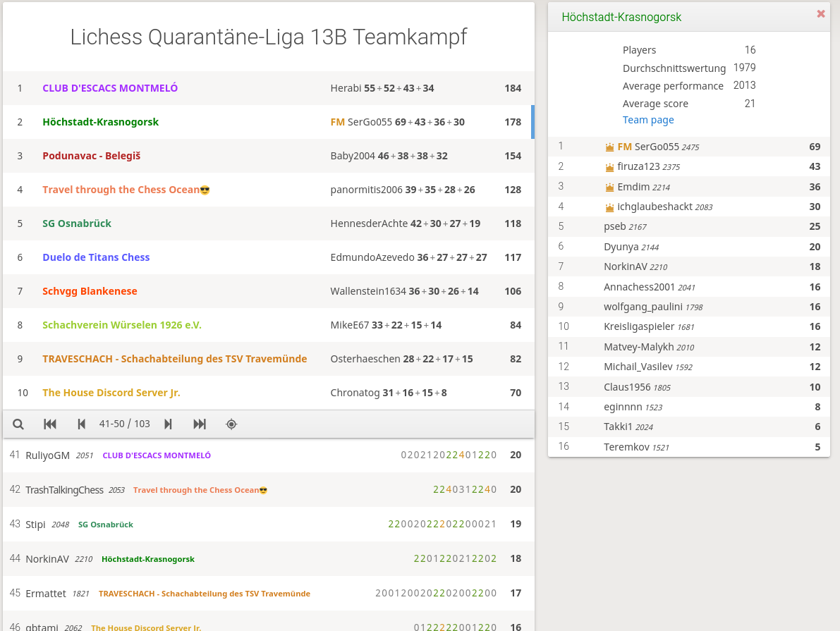
Task: Select Schachverein Würselen 1926 e.V. team
Action: click(121, 325)
